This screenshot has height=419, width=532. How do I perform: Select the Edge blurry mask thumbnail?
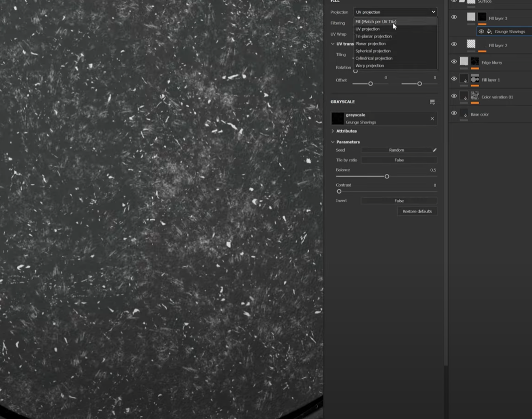(x=475, y=61)
